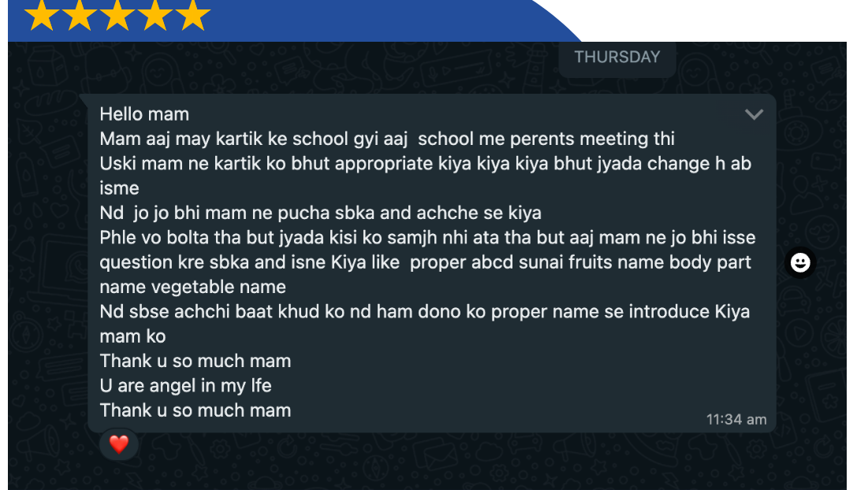Choose the middle star of five

[x=117, y=14]
